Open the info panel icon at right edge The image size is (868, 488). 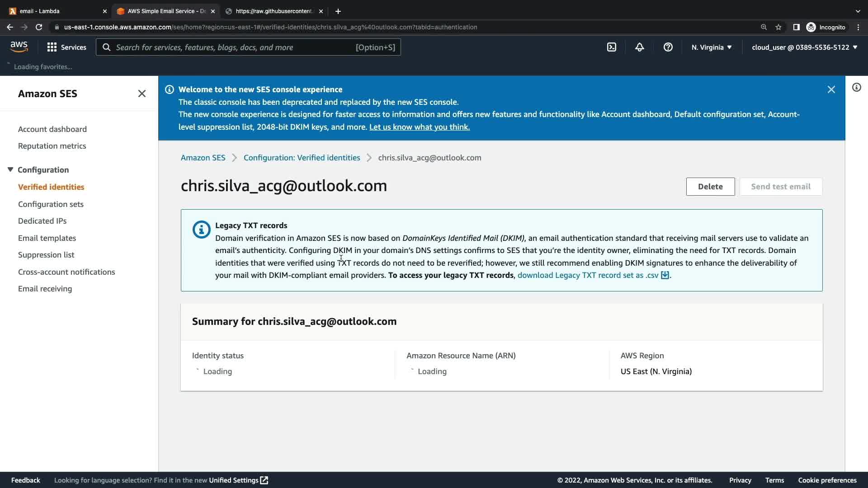tap(856, 87)
